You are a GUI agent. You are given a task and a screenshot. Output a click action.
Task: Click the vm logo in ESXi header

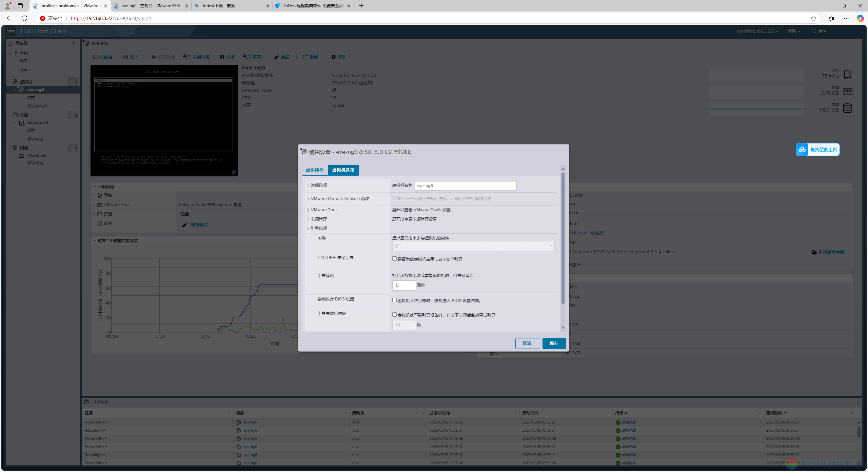(x=11, y=31)
